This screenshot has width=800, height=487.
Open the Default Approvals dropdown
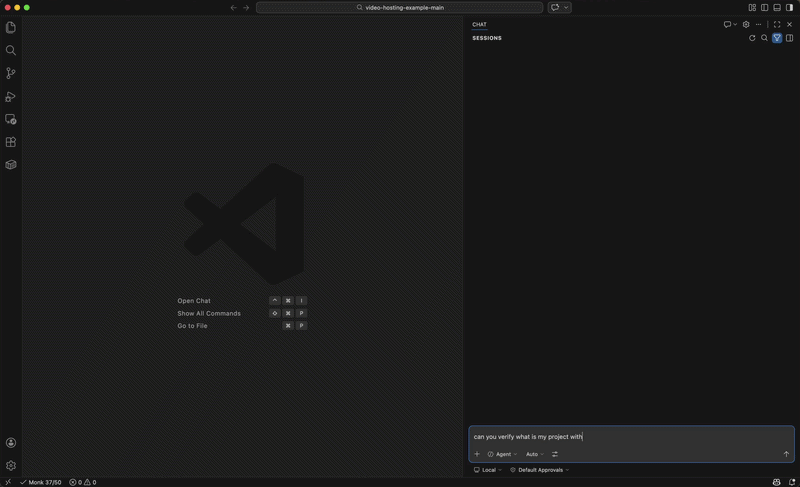[540, 470]
